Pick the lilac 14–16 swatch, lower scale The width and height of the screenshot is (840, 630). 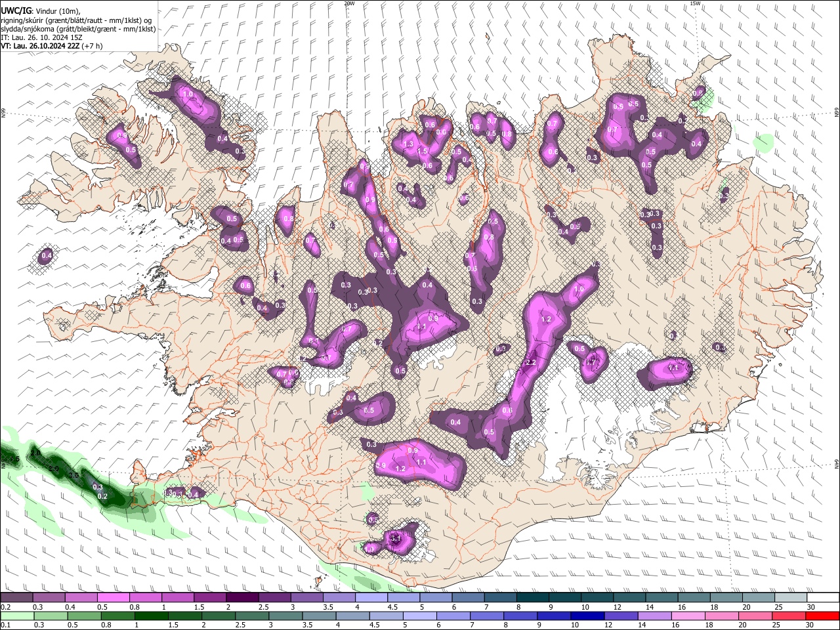click(x=654, y=616)
